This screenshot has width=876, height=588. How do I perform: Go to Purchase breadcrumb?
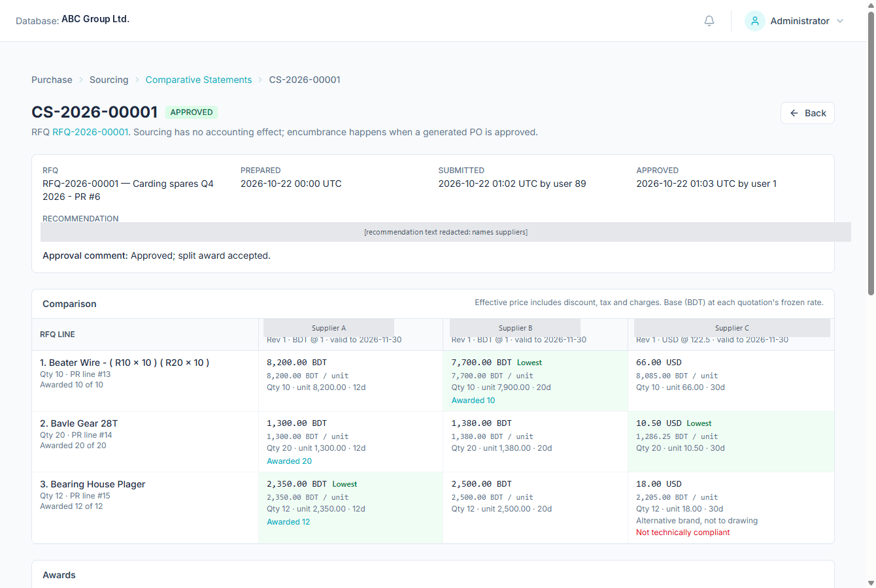coord(52,80)
